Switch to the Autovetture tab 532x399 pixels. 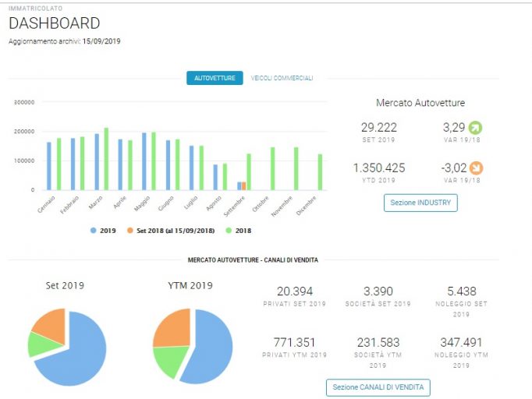(x=215, y=78)
